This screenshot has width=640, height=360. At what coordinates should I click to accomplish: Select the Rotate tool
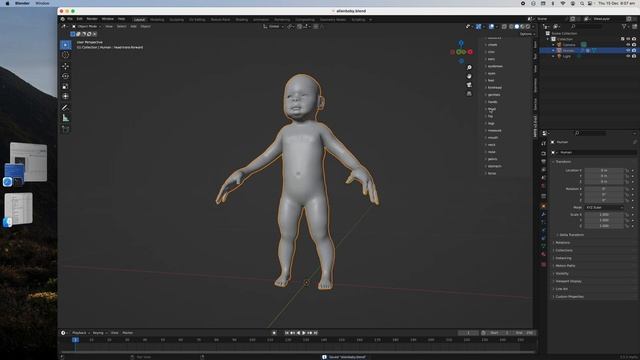point(65,76)
